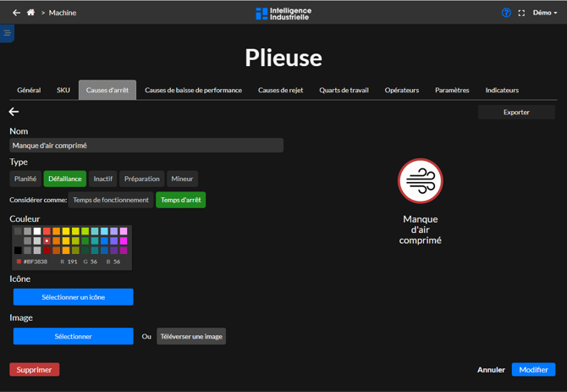This screenshot has height=392, width=567.
Task: Open the help question mark icon
Action: (x=506, y=13)
